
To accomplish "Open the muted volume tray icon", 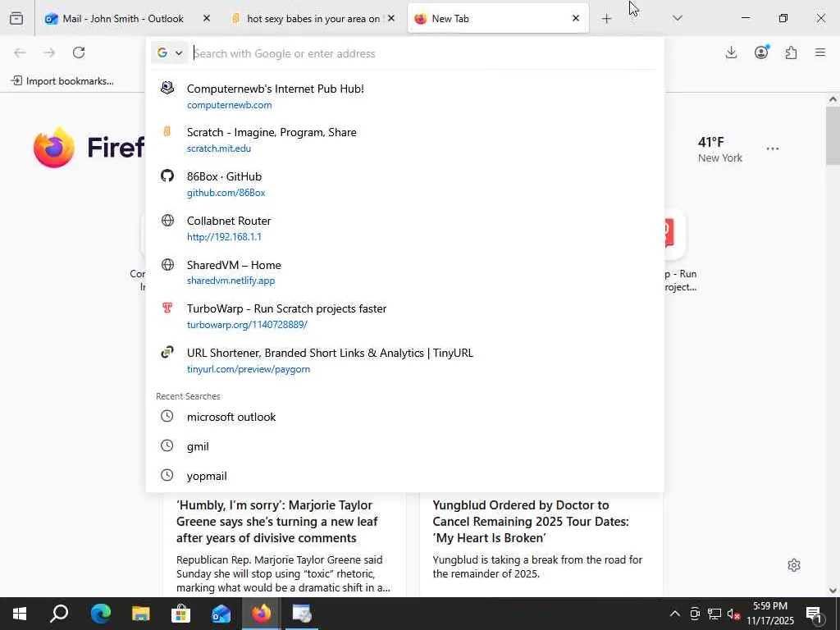I will [733, 614].
